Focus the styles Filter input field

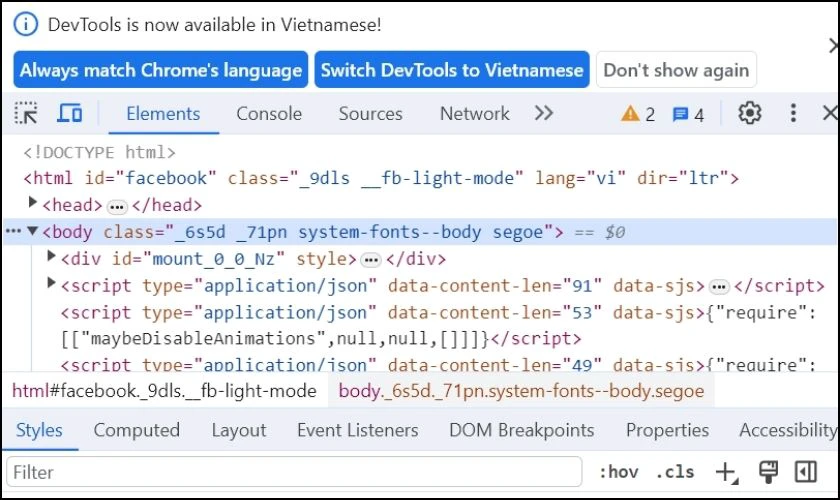[x=294, y=472]
